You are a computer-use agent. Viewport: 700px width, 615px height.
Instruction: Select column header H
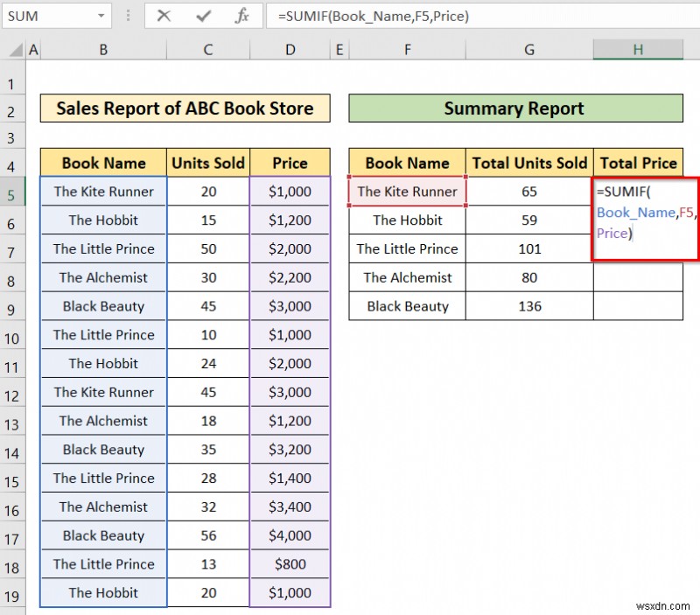(x=638, y=50)
